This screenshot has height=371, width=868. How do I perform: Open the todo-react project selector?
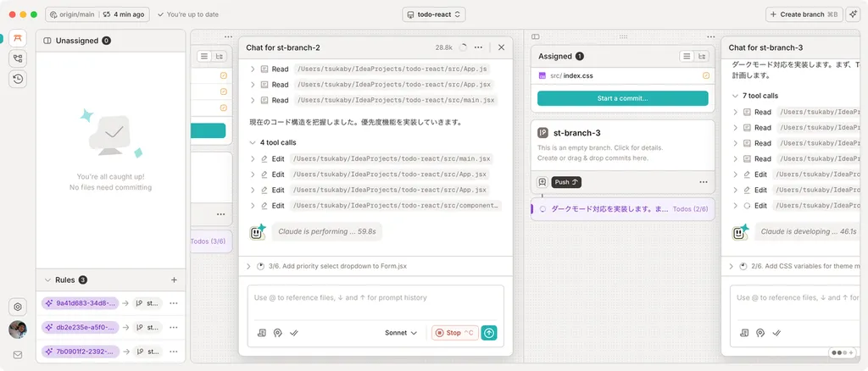(x=434, y=14)
